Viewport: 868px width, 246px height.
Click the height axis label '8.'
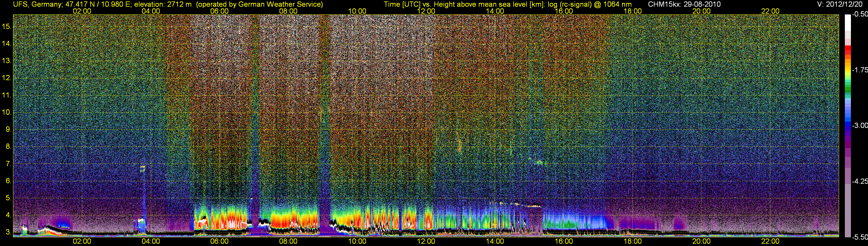(x=8, y=147)
